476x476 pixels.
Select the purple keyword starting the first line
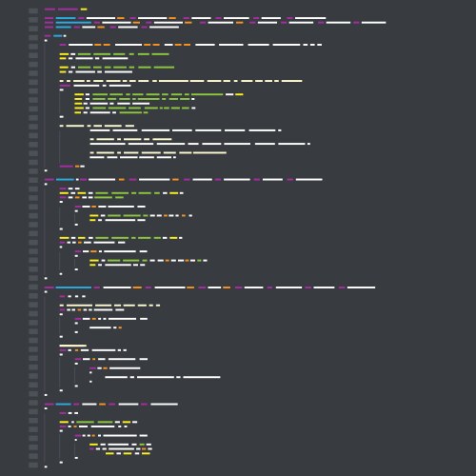50,10
